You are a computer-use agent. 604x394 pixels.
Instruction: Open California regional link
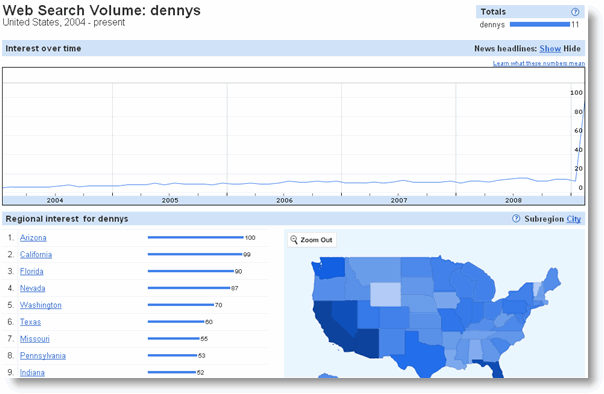point(36,255)
